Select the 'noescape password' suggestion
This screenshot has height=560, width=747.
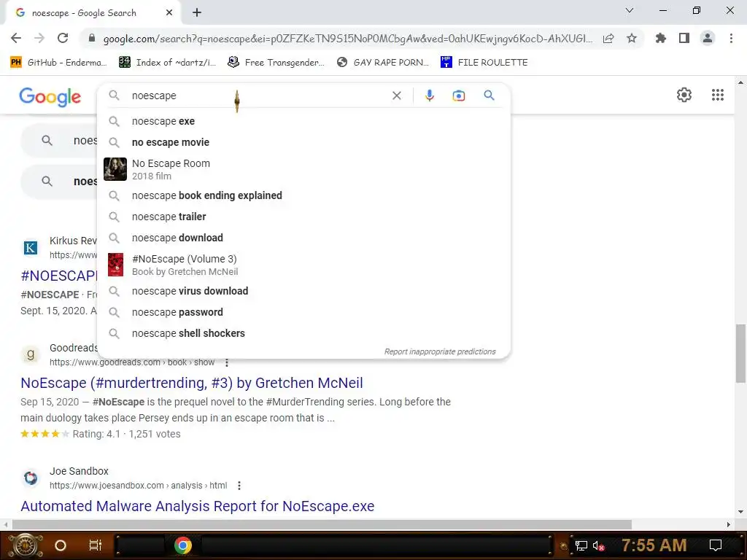point(303,312)
